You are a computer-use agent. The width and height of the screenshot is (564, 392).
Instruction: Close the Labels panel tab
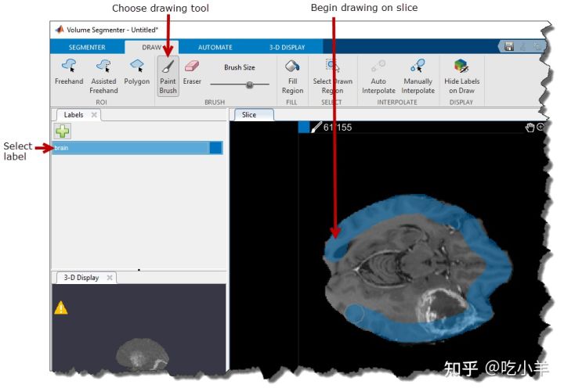[x=94, y=115]
